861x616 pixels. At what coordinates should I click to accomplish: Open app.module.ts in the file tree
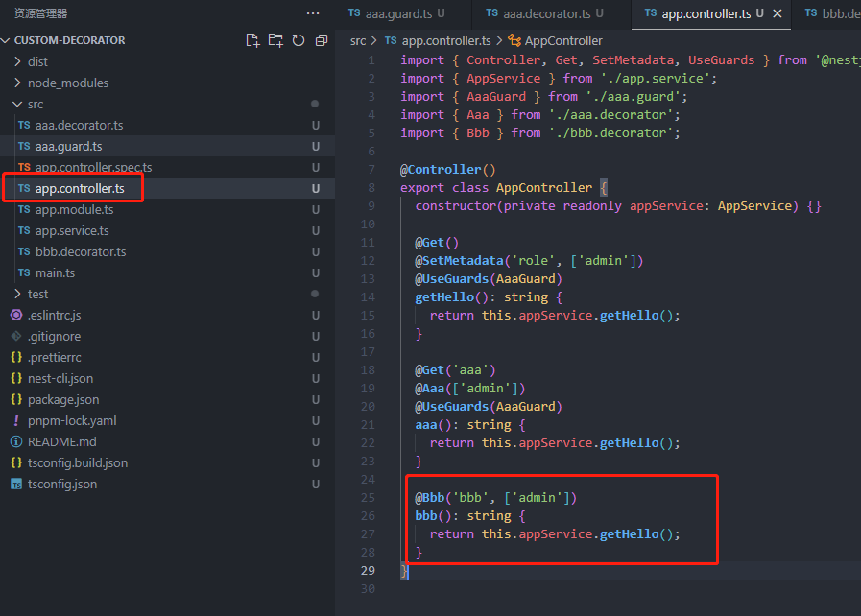click(167, 210)
